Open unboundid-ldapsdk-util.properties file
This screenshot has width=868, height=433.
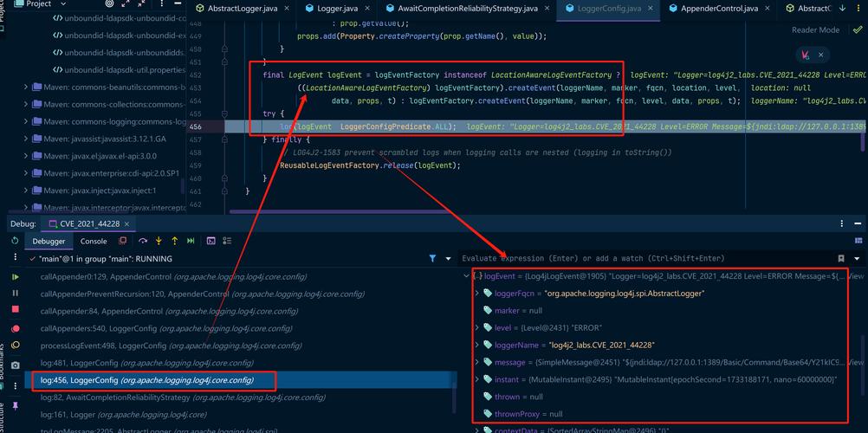click(x=119, y=70)
